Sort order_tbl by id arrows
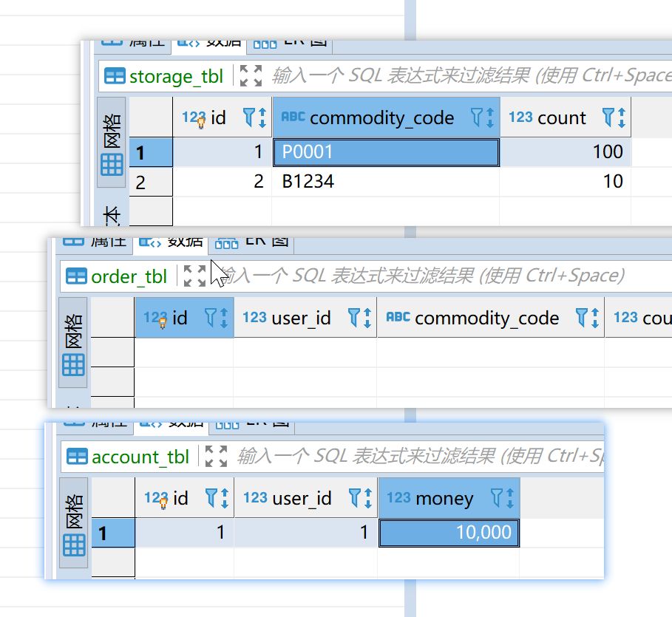 tap(224, 318)
